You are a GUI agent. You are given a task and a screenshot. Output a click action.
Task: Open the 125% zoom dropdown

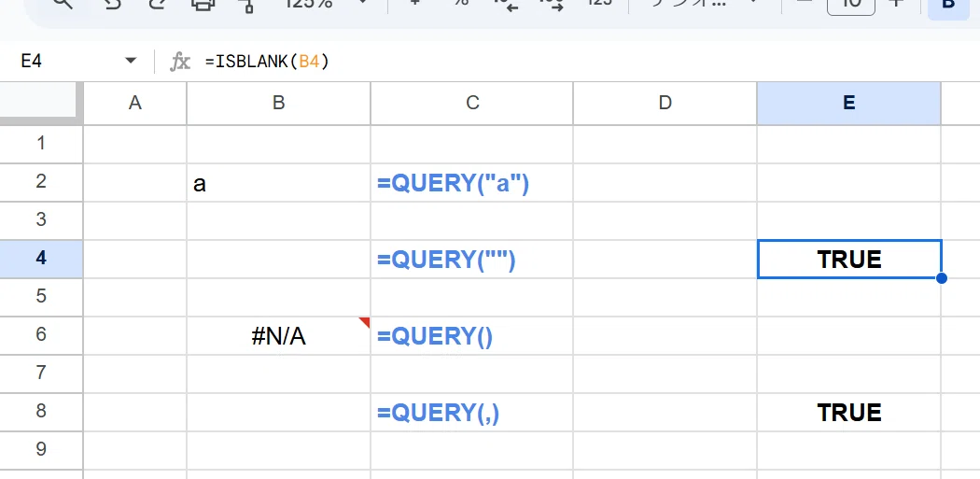pyautogui.click(x=324, y=3)
